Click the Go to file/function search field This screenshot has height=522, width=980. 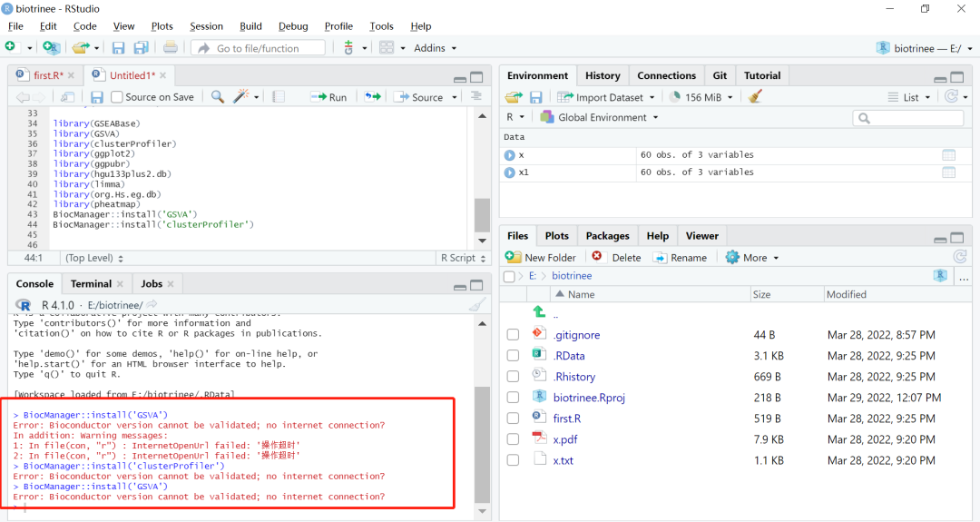(x=258, y=48)
